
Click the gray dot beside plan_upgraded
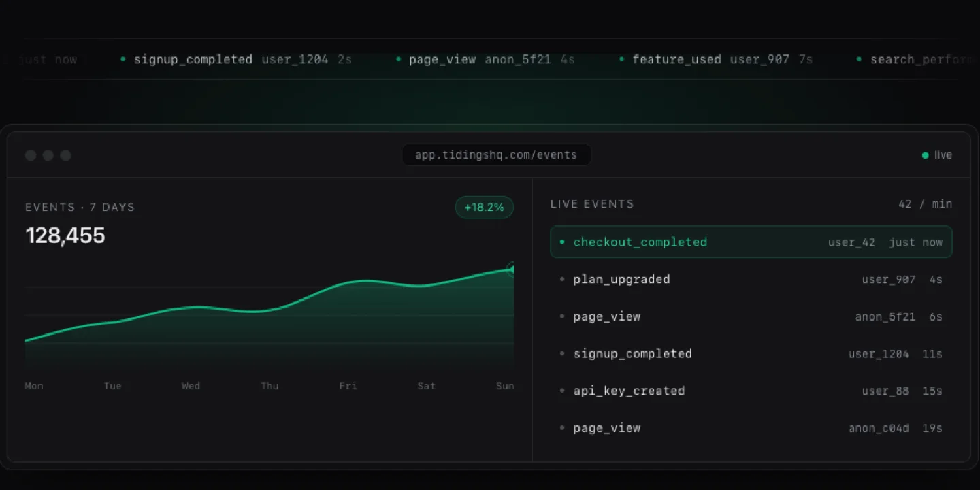point(562,279)
